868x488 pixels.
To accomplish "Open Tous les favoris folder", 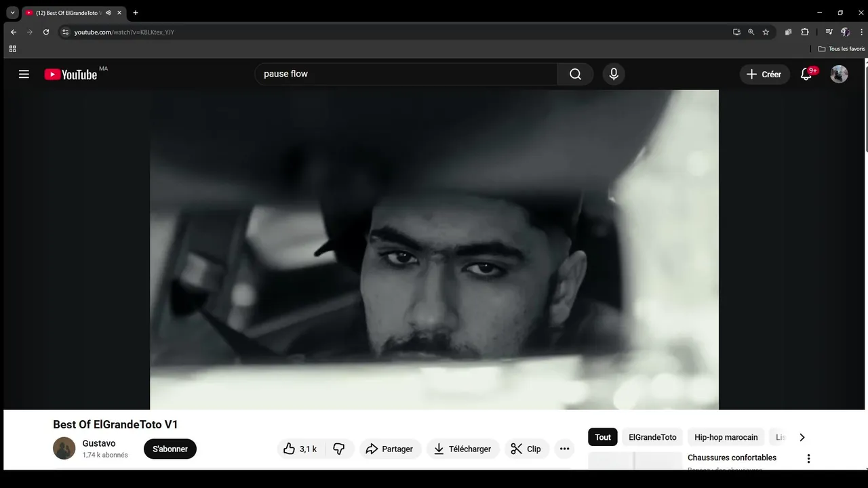I will tap(842, 49).
